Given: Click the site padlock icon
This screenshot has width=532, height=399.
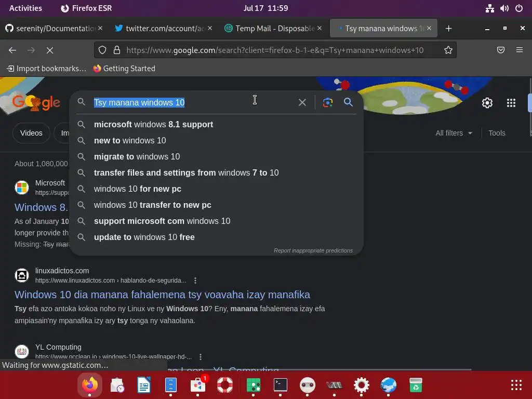Looking at the screenshot, I should [117, 50].
